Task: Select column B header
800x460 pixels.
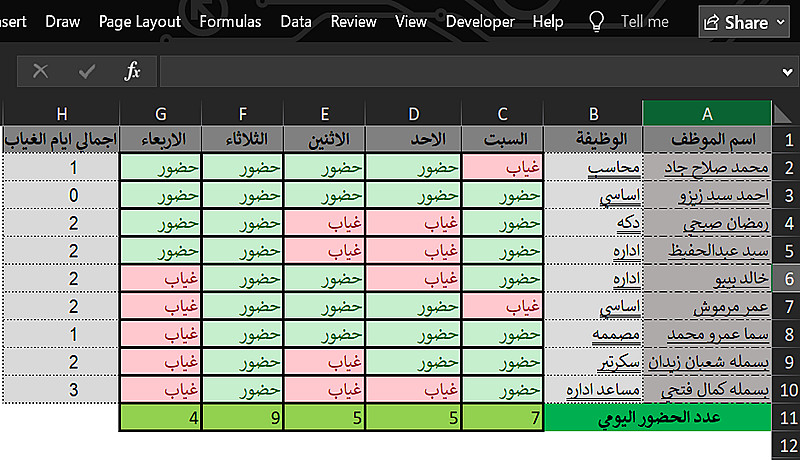Action: [x=593, y=113]
